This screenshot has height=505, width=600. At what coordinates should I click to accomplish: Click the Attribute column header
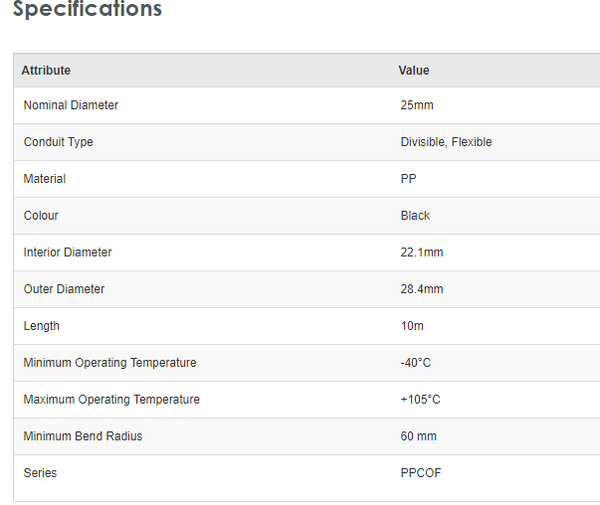46,70
